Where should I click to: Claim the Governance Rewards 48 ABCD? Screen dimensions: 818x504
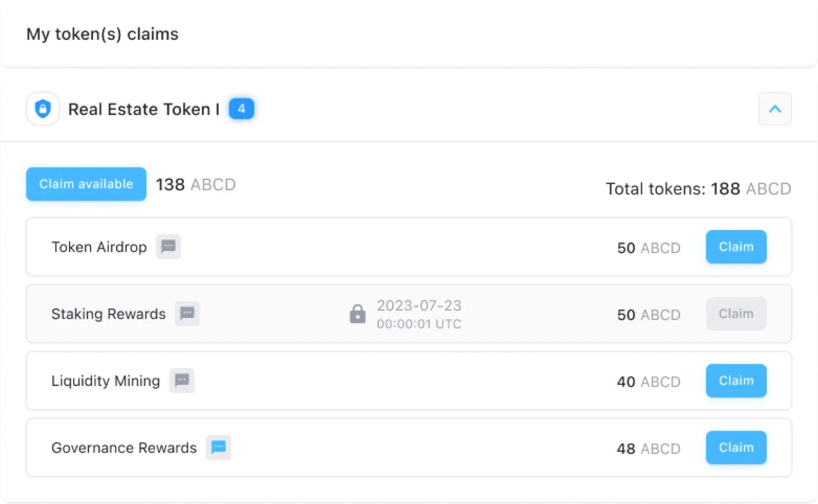point(736,448)
